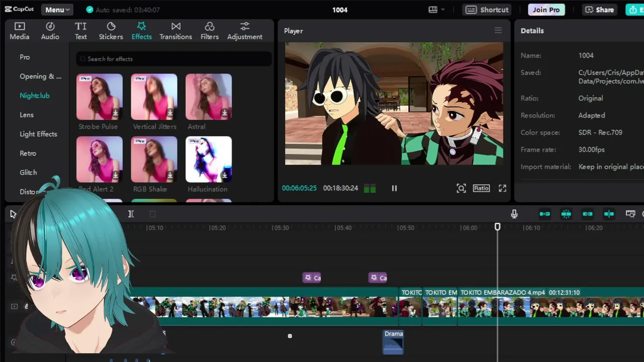Open the layout selector dropdown

[x=436, y=10]
